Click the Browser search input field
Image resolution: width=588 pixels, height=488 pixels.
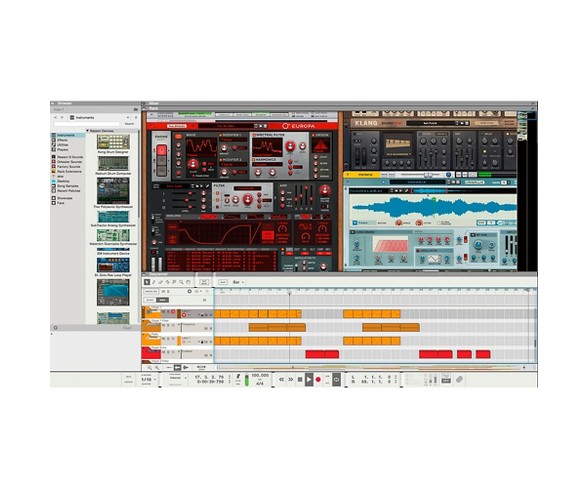(87, 124)
